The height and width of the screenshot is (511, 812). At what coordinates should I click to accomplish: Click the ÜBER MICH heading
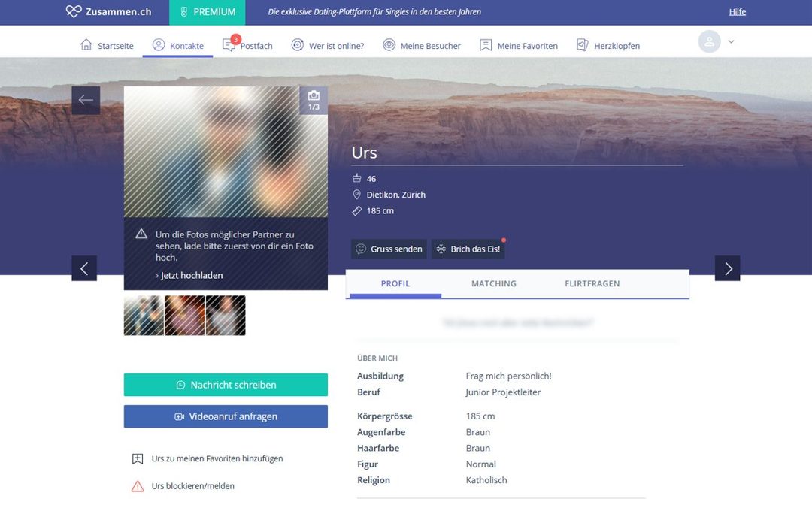pyautogui.click(x=377, y=358)
